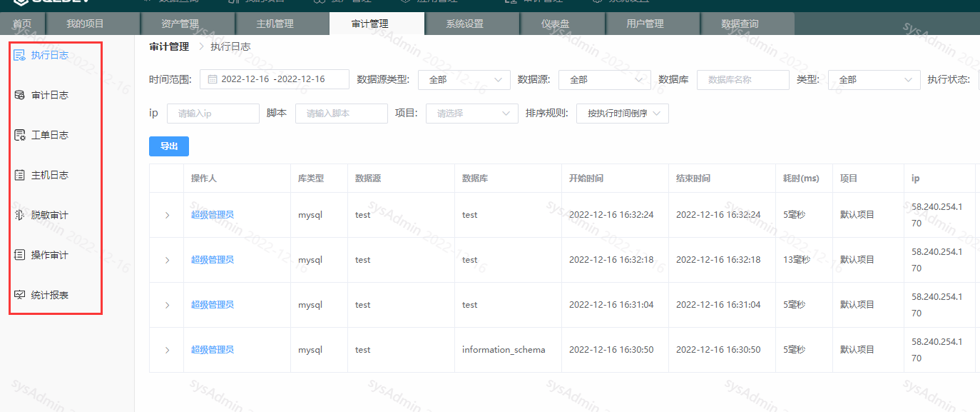This screenshot has height=412, width=980.
Task: Select 工单日志 menu text
Action: tap(50, 135)
